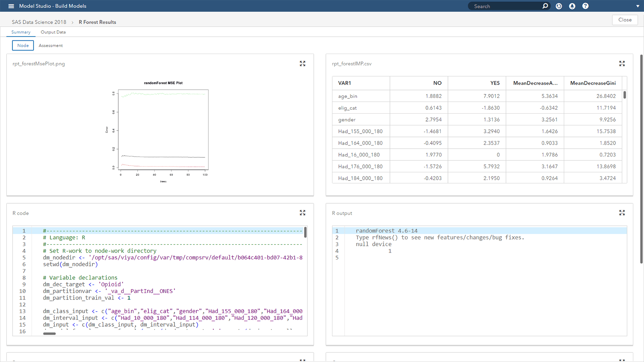The width and height of the screenshot is (644, 362).
Task: Click the R Forest Results breadcrumb title
Action: pos(97,22)
